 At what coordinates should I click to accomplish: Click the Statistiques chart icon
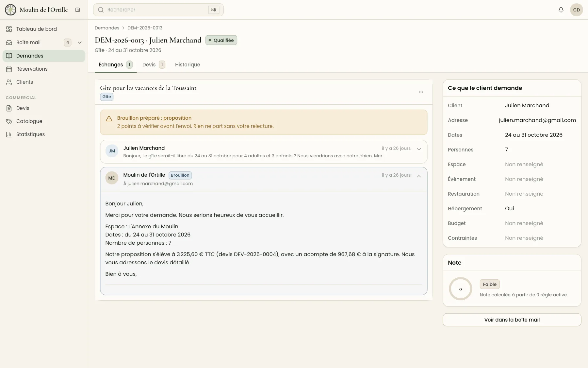(9, 134)
